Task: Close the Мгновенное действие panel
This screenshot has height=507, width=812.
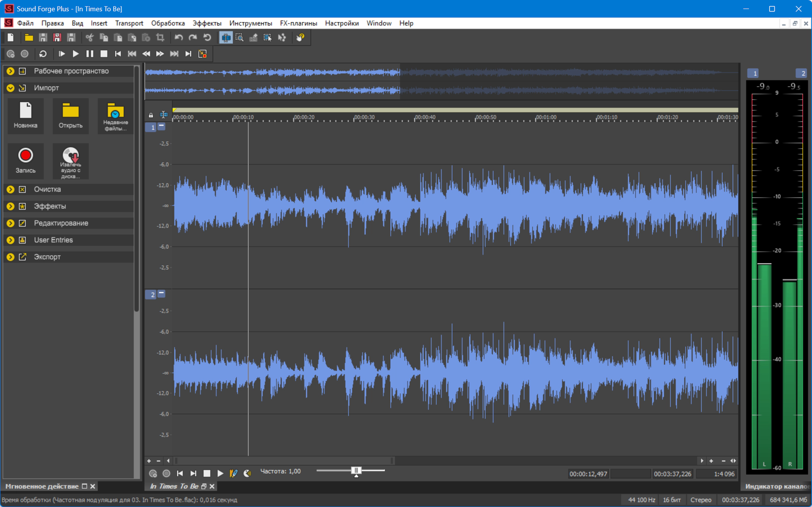Action: coord(93,486)
